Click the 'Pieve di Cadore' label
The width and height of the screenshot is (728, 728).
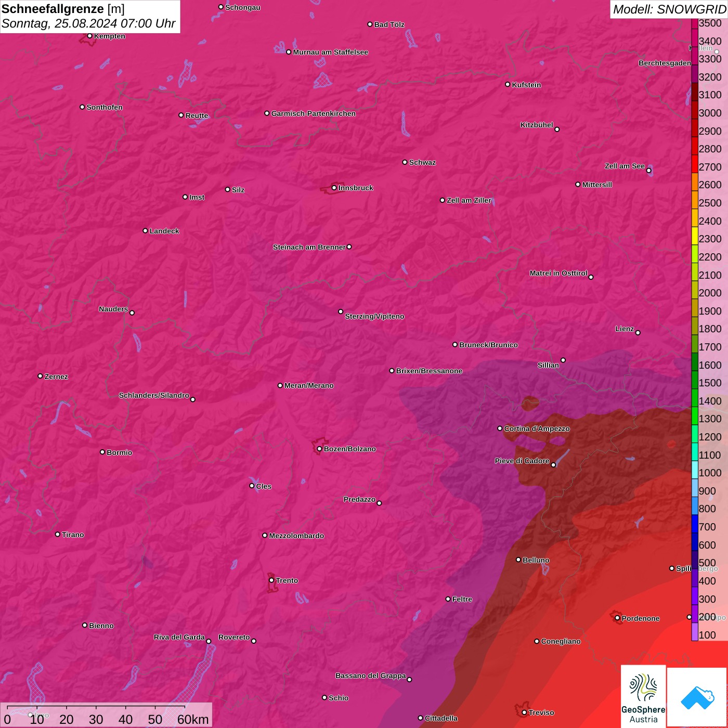(x=522, y=461)
